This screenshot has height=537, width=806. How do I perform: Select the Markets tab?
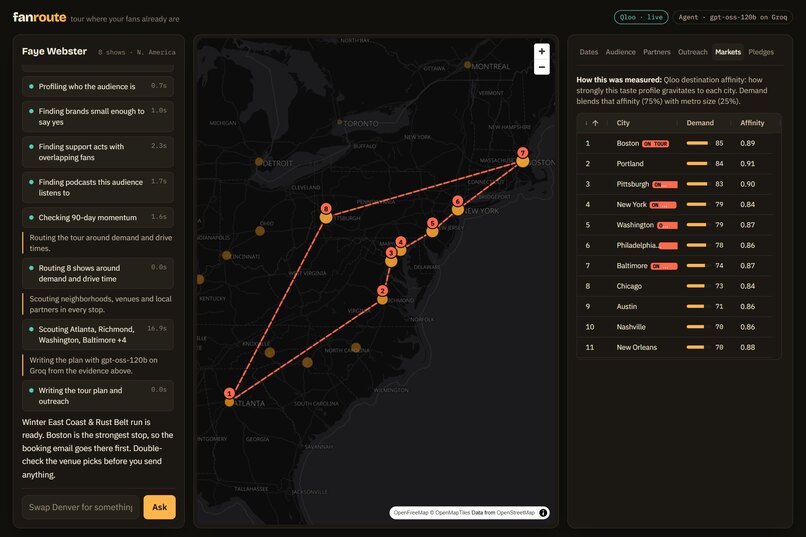[x=728, y=52]
